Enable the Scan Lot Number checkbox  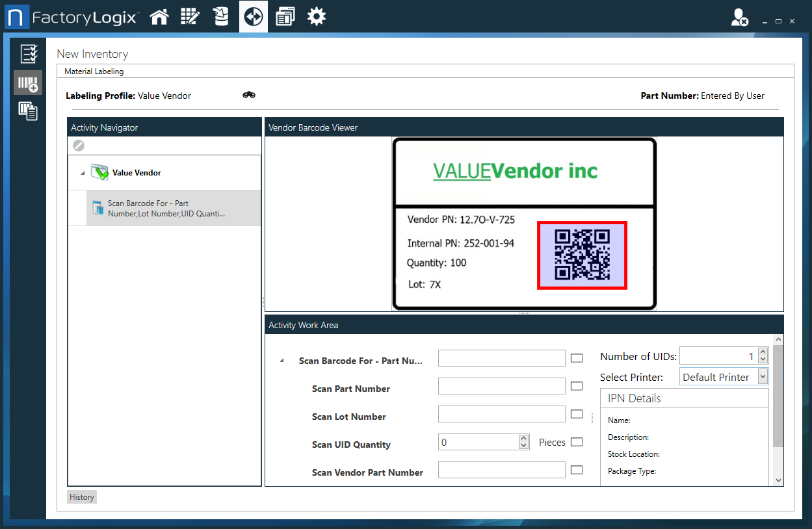(x=576, y=413)
